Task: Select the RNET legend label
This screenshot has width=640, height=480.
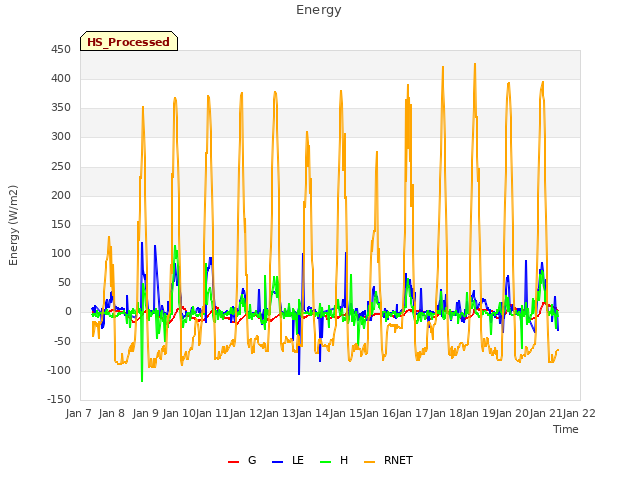Action: point(398,460)
